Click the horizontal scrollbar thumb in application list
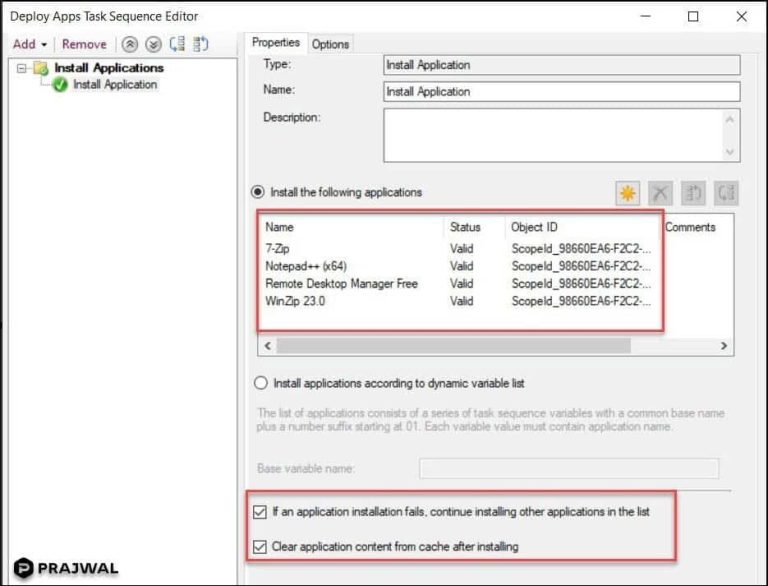This screenshot has width=768, height=586. pyautogui.click(x=454, y=345)
